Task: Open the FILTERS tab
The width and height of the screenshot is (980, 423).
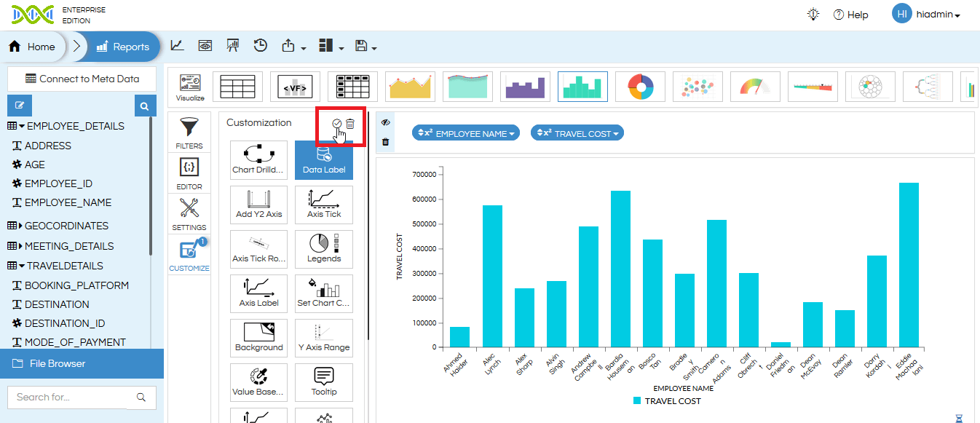Action: [189, 133]
